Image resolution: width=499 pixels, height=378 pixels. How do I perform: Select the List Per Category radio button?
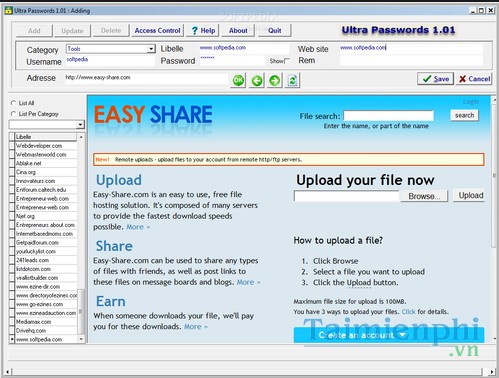point(13,114)
